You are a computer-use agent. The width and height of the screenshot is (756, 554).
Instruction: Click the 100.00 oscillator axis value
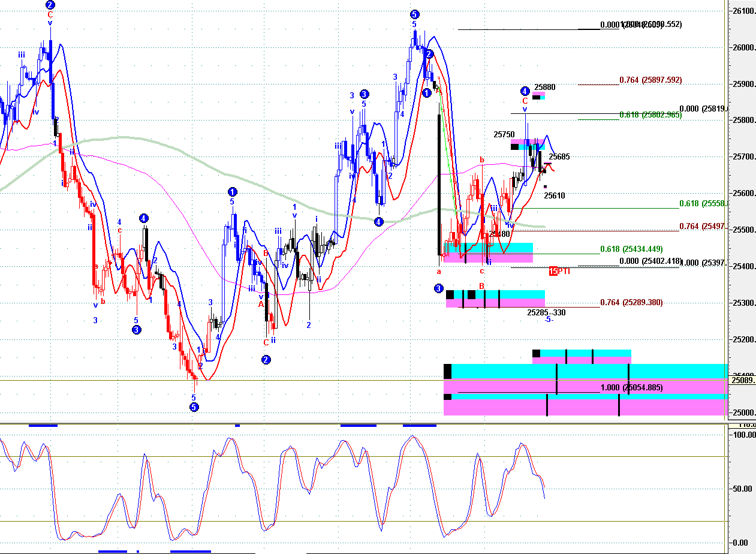click(x=744, y=435)
